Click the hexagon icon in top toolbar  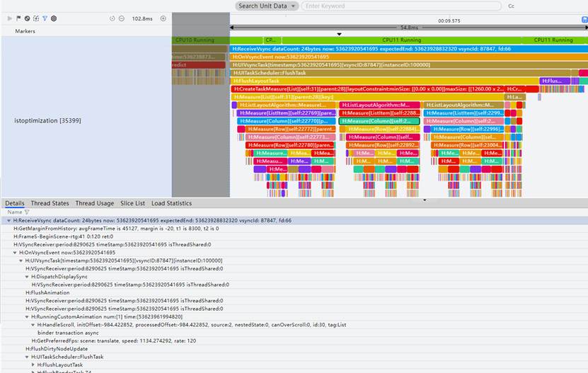(x=54, y=18)
